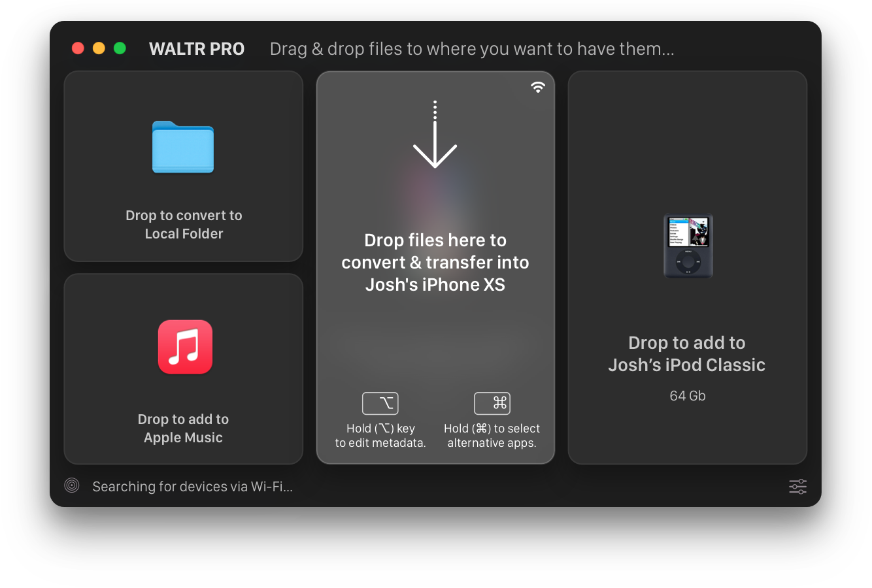Click the Apple Music app icon
The width and height of the screenshot is (872, 588).
[x=185, y=347]
